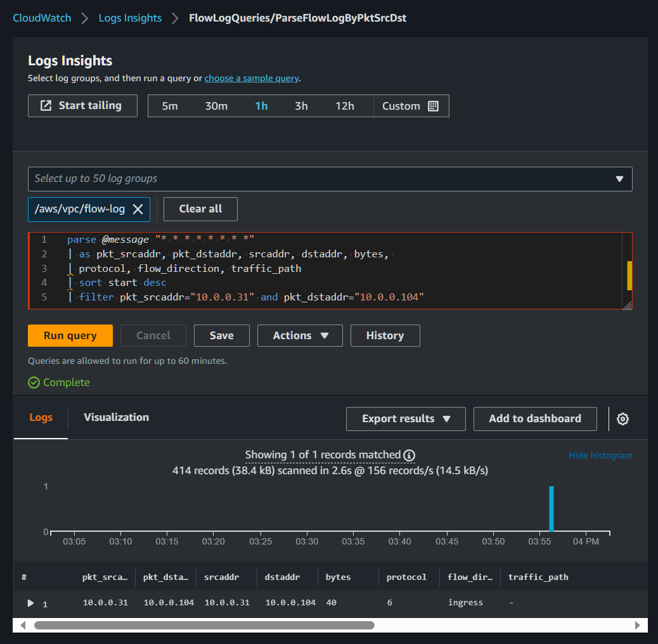Click the scrollbar left arrow
This screenshot has width=658, height=644.
[23, 625]
